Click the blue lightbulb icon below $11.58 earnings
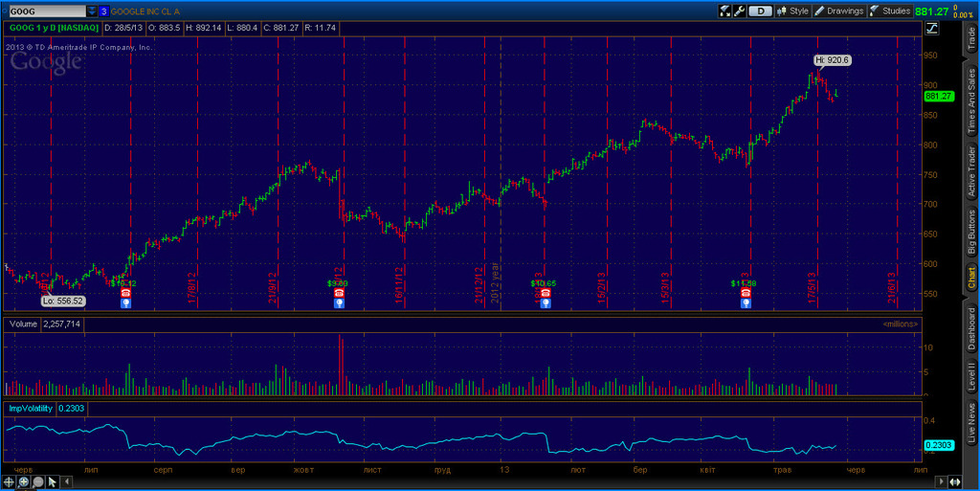980x491 pixels. [x=746, y=303]
